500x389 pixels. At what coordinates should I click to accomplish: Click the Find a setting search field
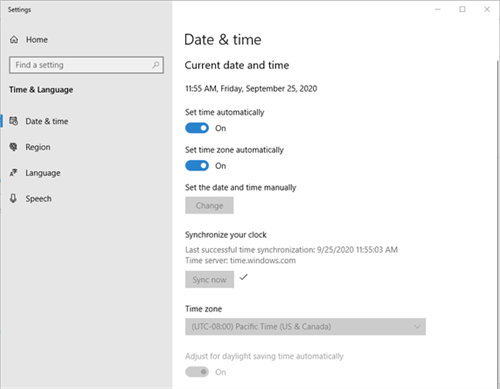click(x=86, y=65)
